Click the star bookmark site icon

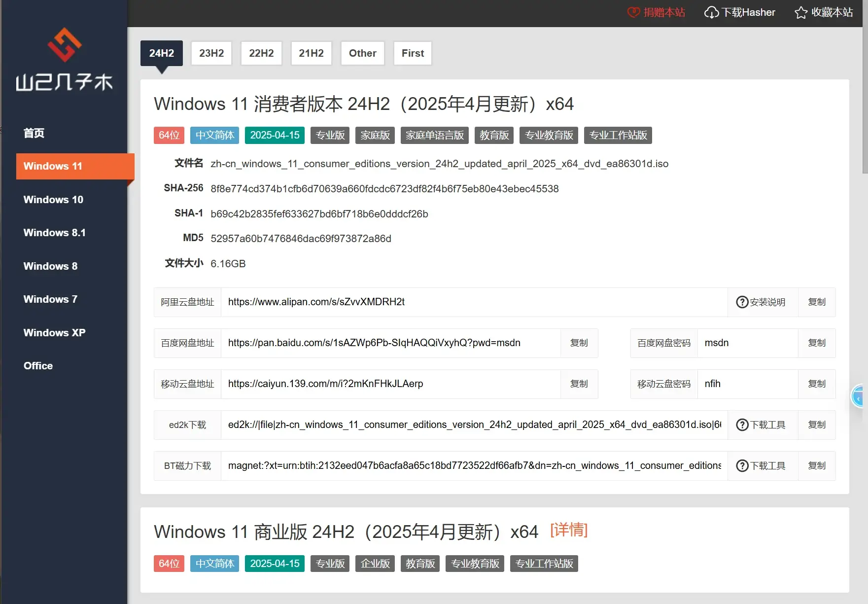coord(801,12)
